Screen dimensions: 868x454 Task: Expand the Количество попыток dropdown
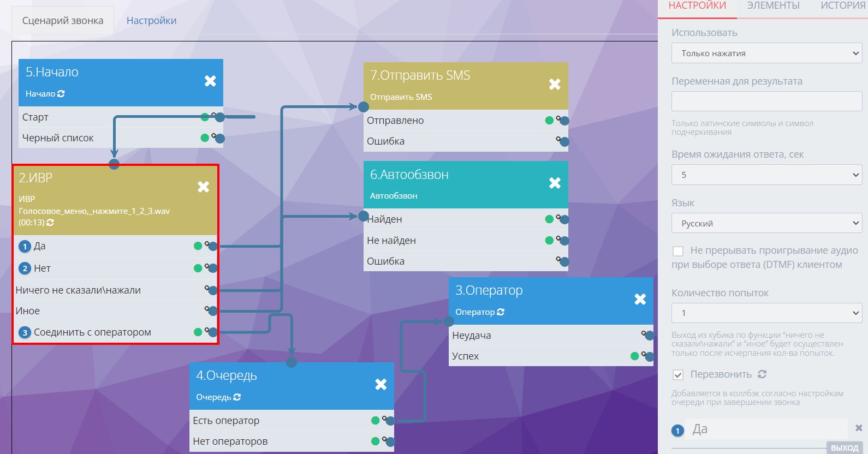(x=766, y=313)
